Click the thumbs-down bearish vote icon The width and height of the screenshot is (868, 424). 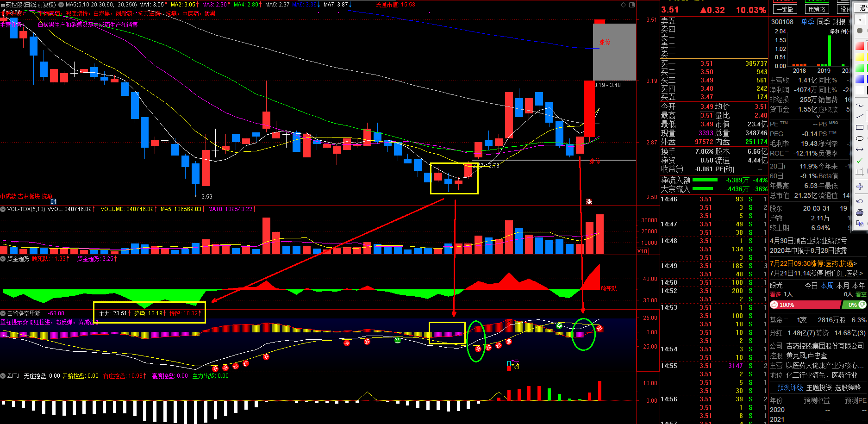(862, 305)
